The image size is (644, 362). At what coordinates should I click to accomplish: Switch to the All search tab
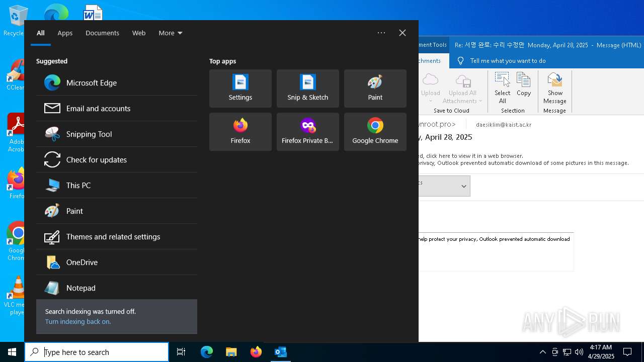[x=41, y=33]
